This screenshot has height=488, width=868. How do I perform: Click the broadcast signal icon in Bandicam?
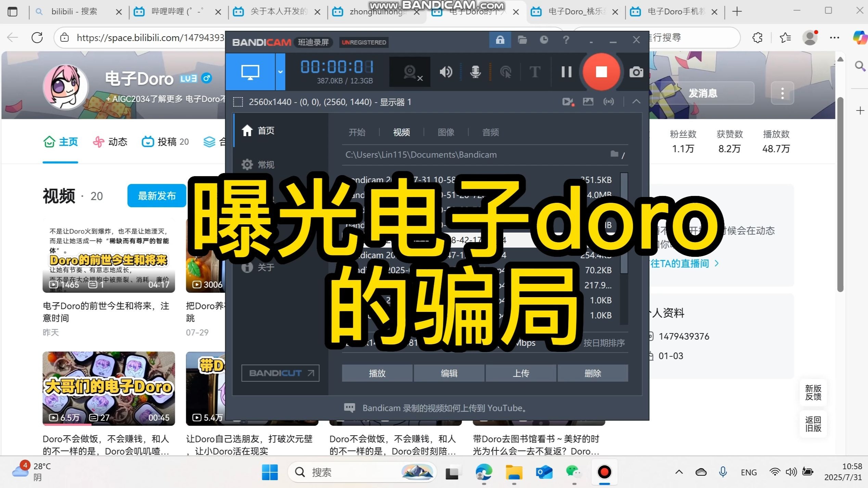[x=609, y=102]
